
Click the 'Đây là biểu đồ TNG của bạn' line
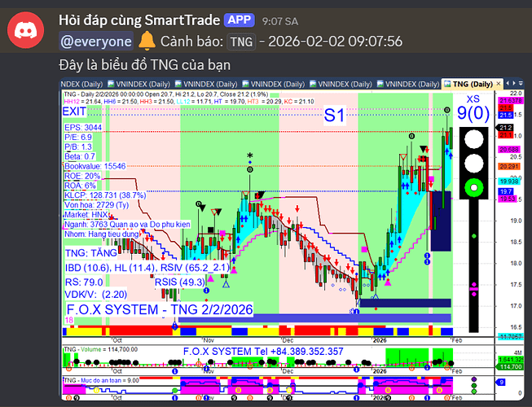coord(145,65)
